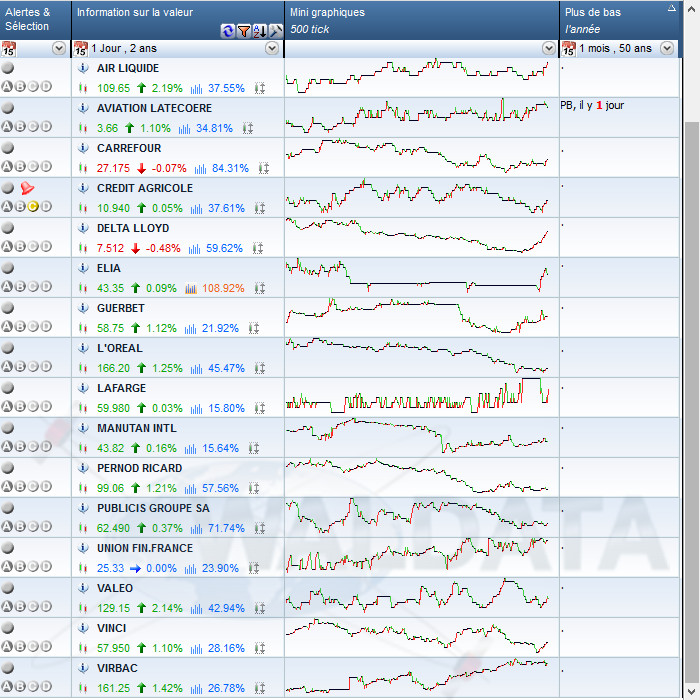Open the '1 mois , 50 ans' dropdown

tap(667, 48)
